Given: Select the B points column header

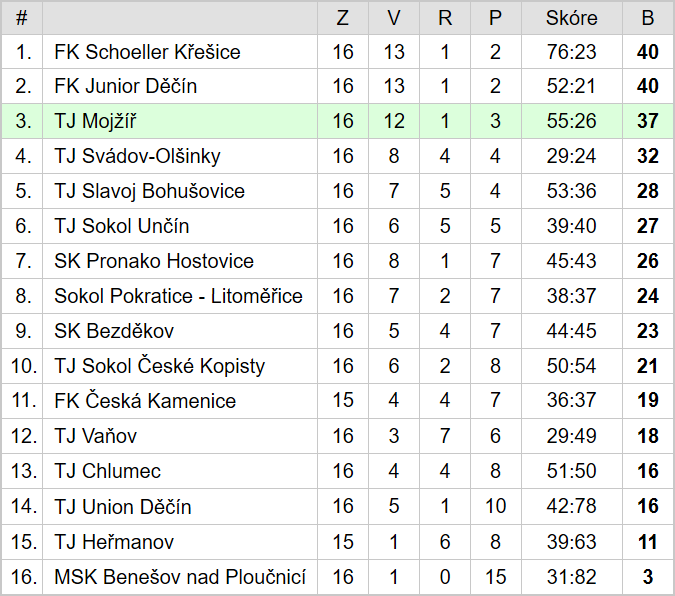Looking at the screenshot, I should coord(648,18).
